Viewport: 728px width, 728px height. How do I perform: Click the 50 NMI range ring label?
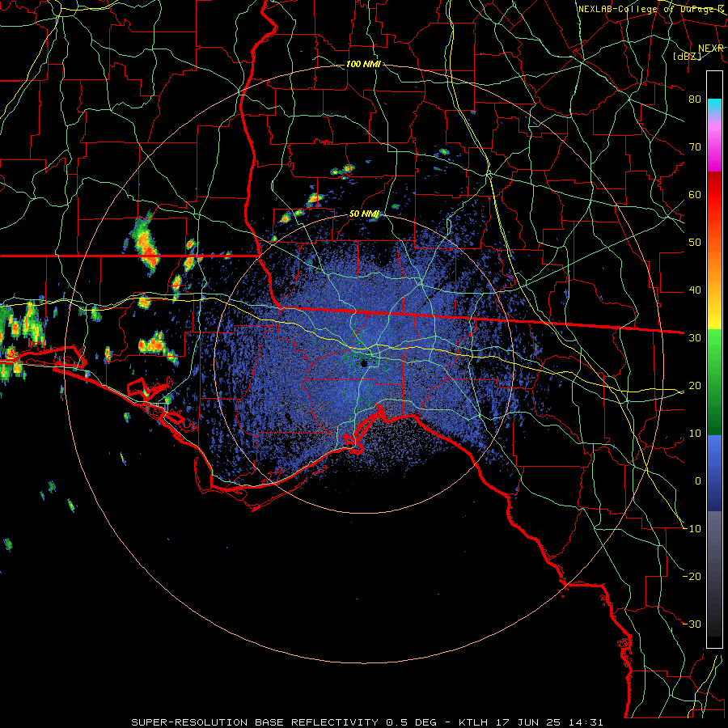(x=365, y=214)
